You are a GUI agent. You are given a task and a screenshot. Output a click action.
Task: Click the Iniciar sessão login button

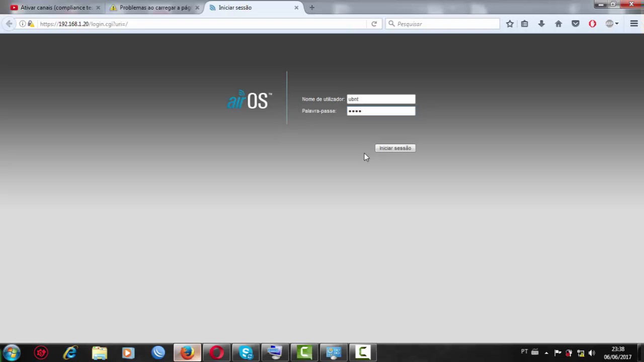coord(395,148)
